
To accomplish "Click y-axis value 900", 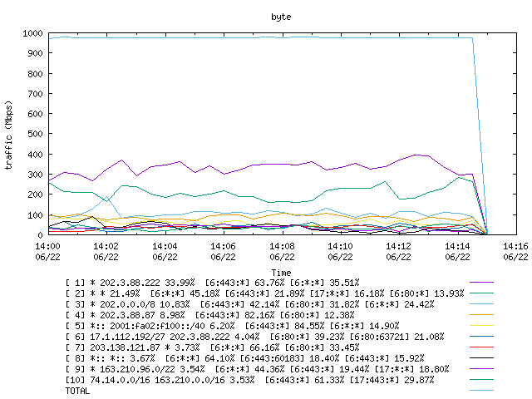I will click(x=35, y=53).
